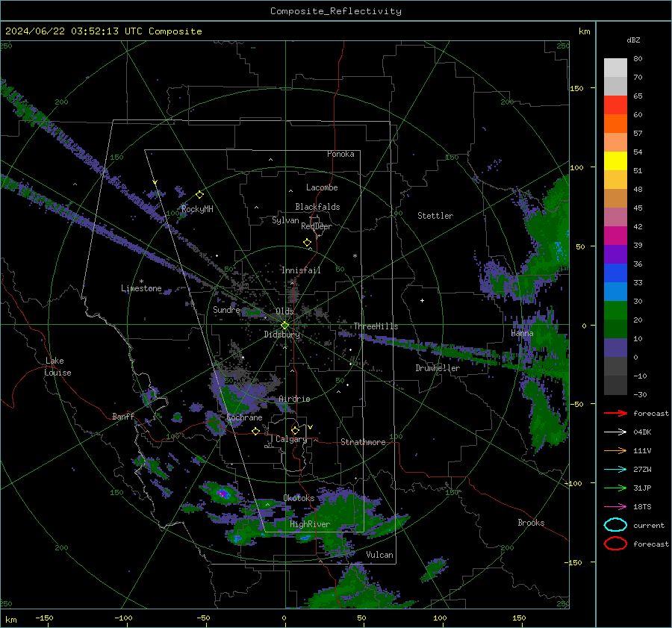Image resolution: width=672 pixels, height=628 pixels.
Task: Click the white cross marker west of Hanna
Action: 422,300
